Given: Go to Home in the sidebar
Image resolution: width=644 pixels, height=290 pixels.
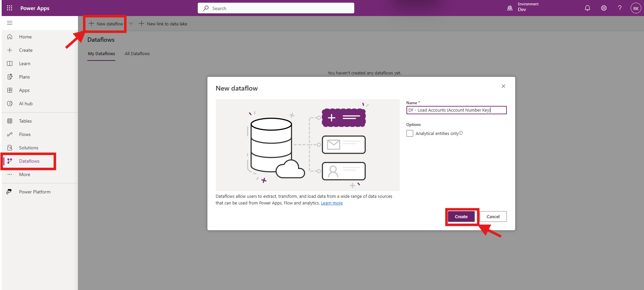Looking at the screenshot, I should 25,37.
